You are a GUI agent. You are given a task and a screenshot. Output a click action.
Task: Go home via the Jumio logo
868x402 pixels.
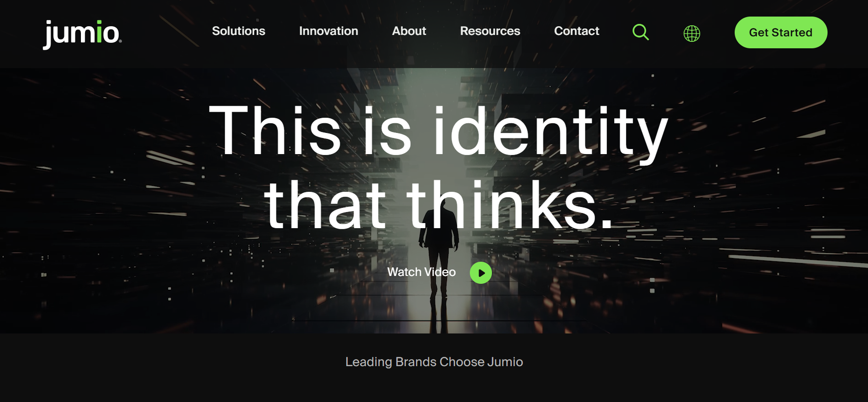[x=82, y=34]
